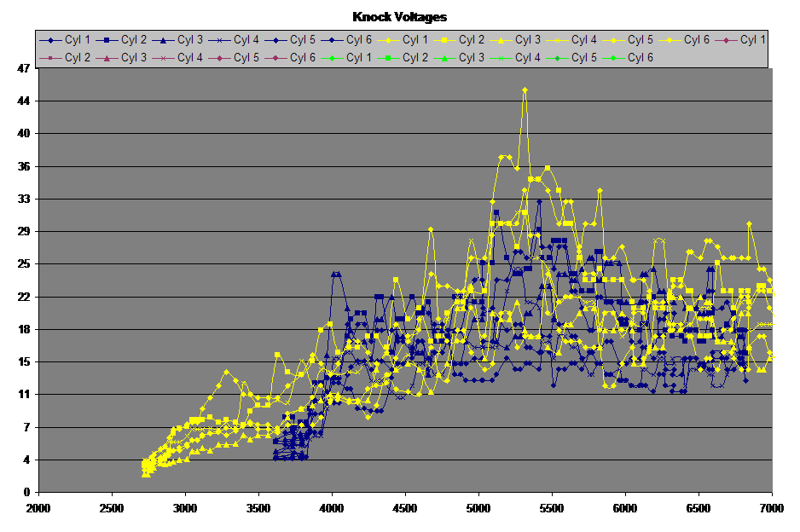
Task: Click x-axis label 5500
Action: tap(552, 508)
